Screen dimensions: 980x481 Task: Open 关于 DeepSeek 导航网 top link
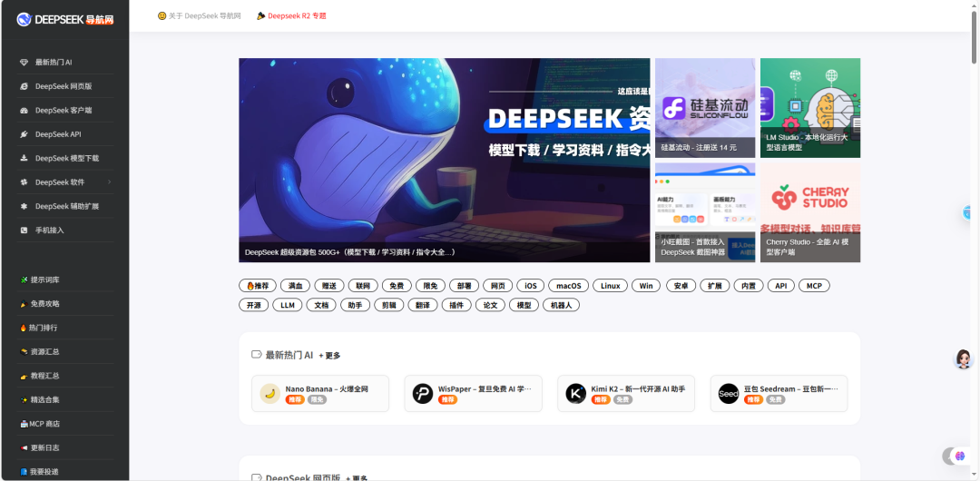coord(199,15)
